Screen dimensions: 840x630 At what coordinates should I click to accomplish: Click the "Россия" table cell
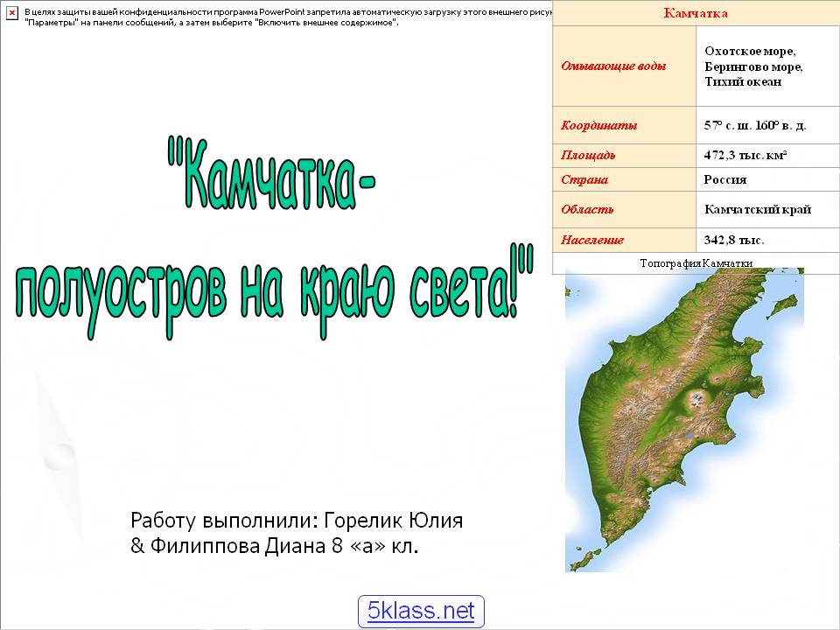pos(725,179)
